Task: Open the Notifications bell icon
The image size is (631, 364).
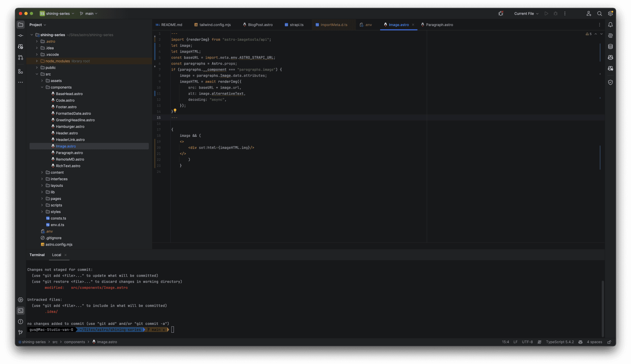Action: (x=610, y=25)
